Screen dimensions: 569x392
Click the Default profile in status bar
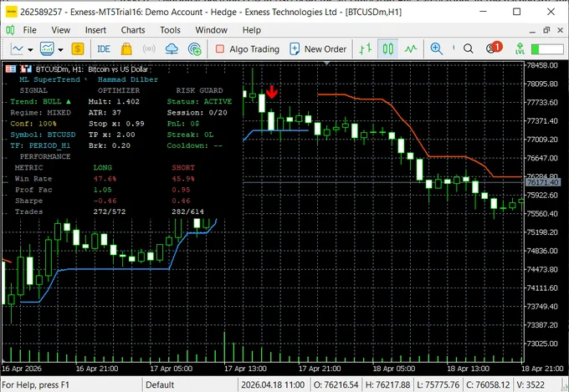[160, 384]
